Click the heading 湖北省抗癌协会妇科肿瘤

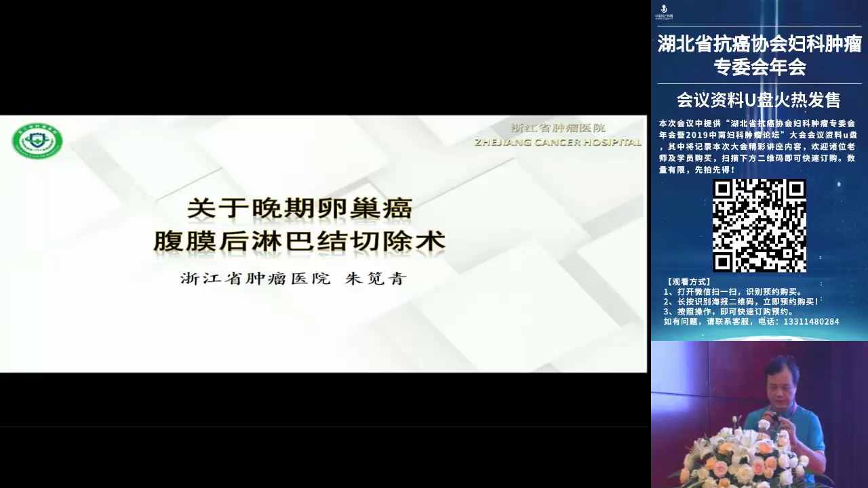[x=759, y=44]
